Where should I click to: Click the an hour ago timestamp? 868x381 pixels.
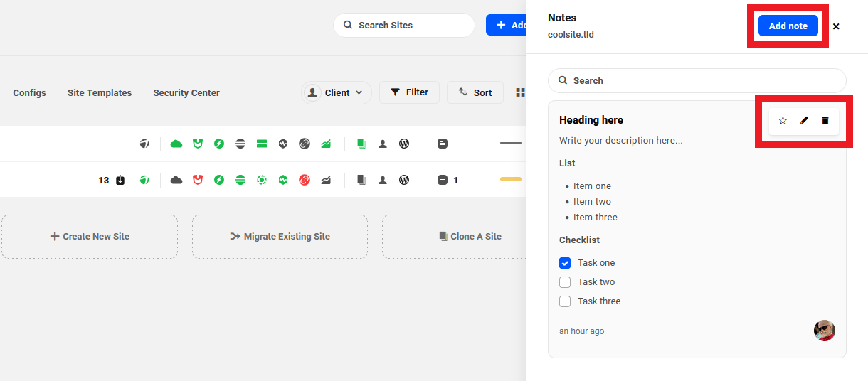(582, 331)
